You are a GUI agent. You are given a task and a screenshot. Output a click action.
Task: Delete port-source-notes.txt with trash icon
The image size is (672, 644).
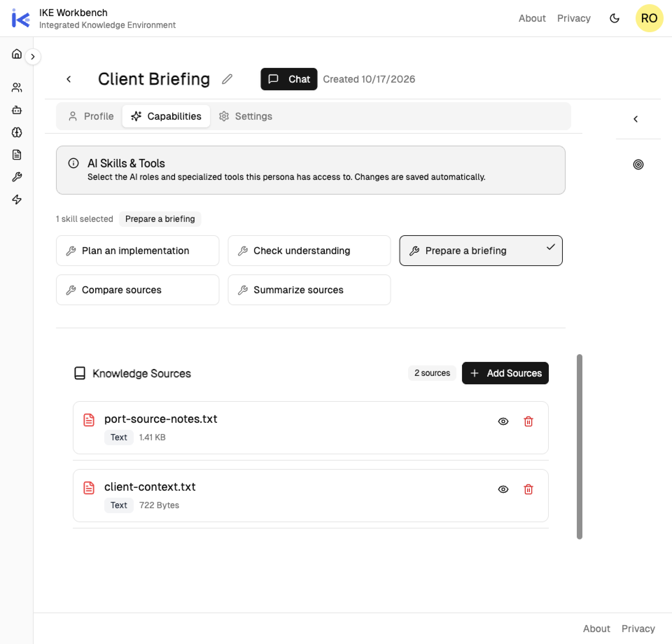tap(528, 421)
